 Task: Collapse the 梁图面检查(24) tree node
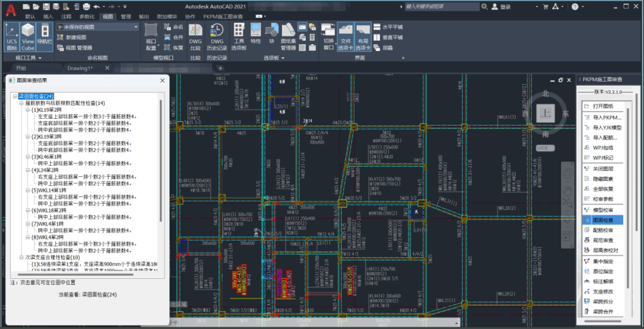click(15, 96)
